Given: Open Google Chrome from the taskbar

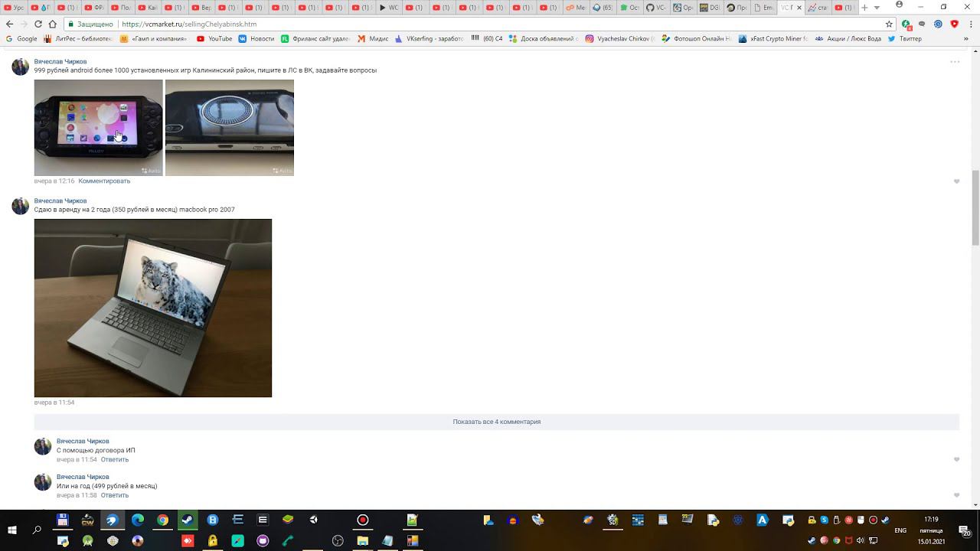Looking at the screenshot, I should pos(162,520).
